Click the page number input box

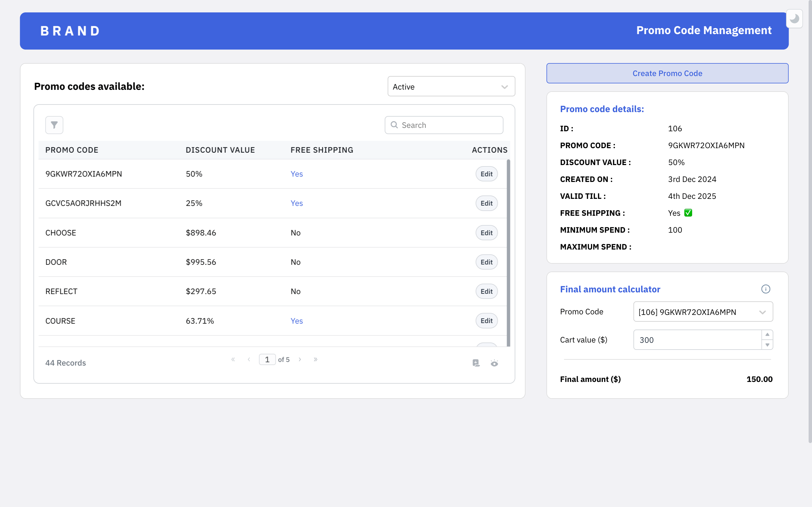click(267, 359)
